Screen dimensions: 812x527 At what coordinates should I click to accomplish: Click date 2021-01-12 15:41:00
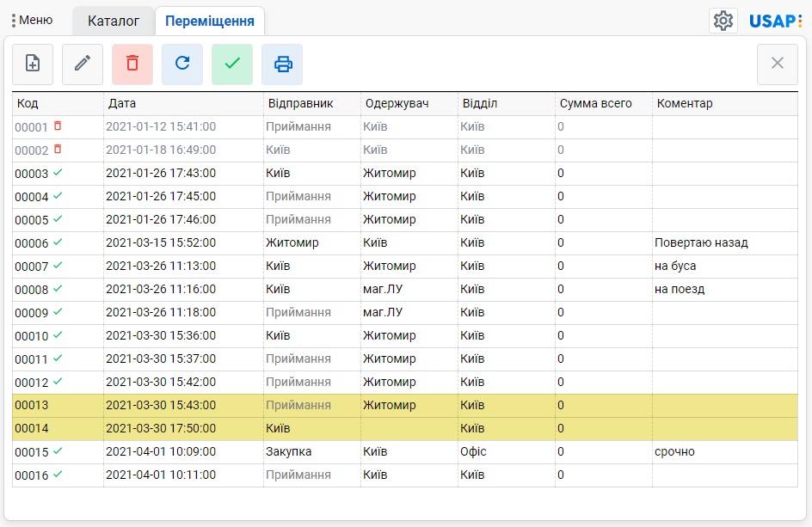pyautogui.click(x=161, y=127)
